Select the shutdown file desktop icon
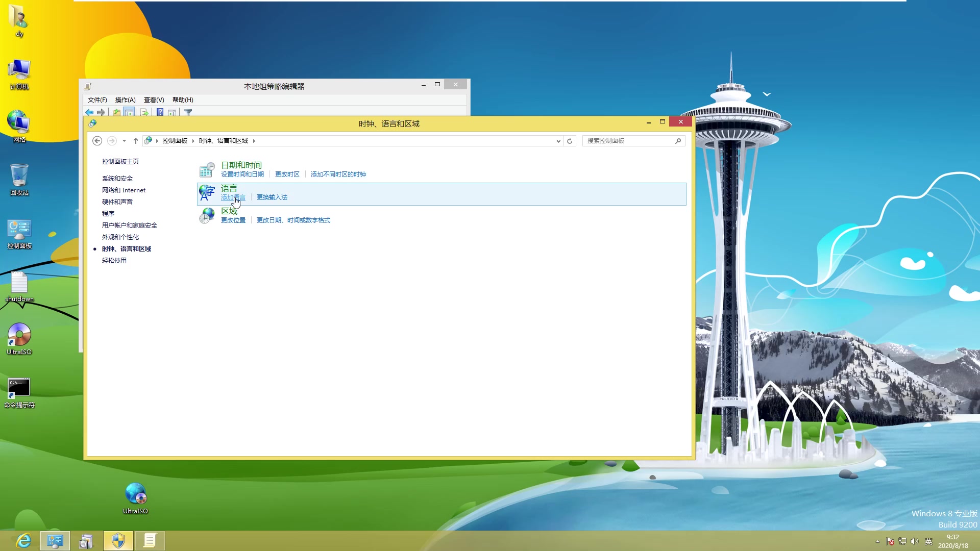980x551 pixels. tap(19, 287)
